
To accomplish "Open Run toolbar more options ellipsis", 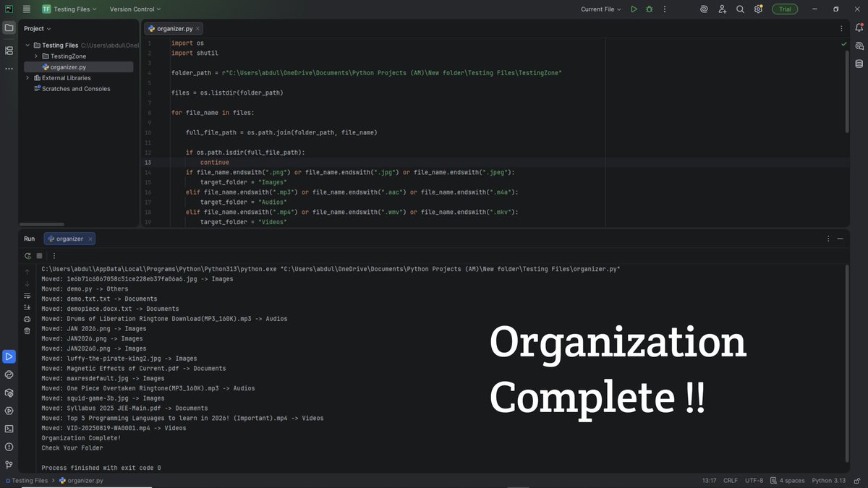I will click(x=54, y=255).
